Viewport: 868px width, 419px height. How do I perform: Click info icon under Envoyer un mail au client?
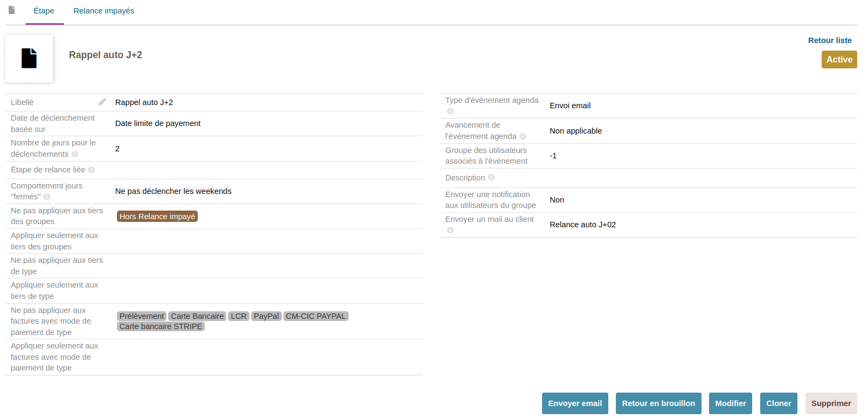pos(450,230)
